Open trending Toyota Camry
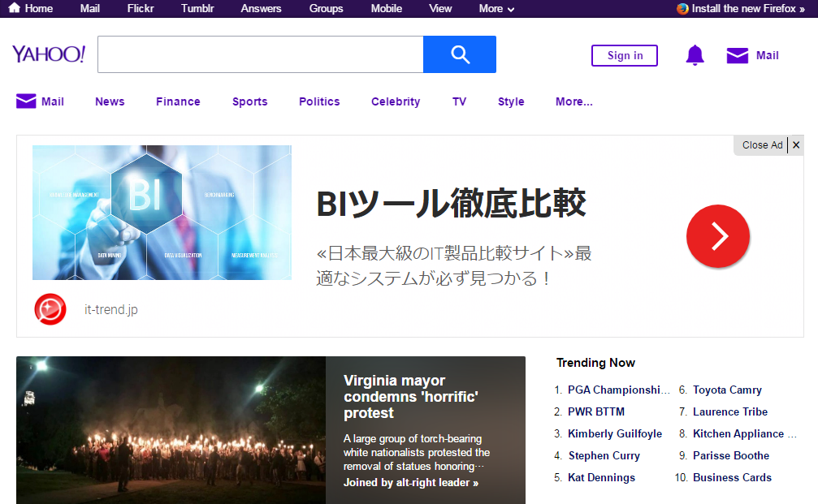The height and width of the screenshot is (504, 818). (727, 390)
